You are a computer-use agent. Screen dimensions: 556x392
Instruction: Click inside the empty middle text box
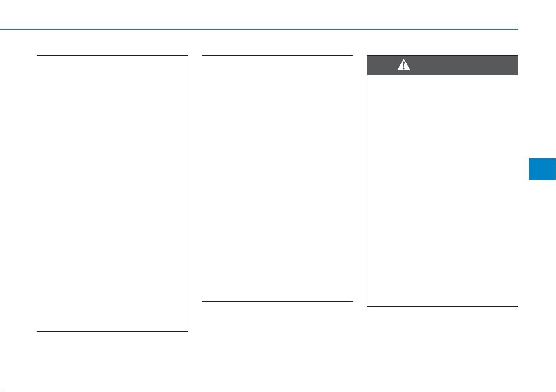coord(277,178)
